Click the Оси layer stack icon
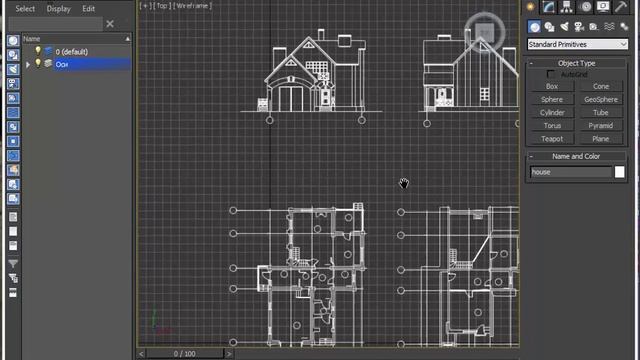Image resolution: width=640 pixels, height=360 pixels. click(x=49, y=64)
